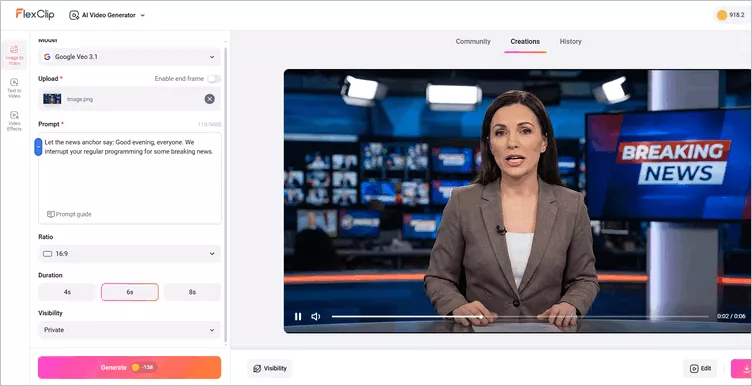Pause the video playback

coord(298,316)
